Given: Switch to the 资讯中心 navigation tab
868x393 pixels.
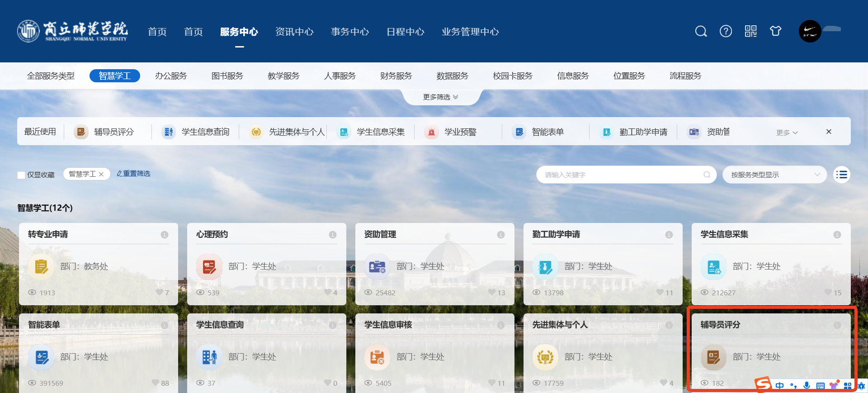Looking at the screenshot, I should [x=294, y=32].
